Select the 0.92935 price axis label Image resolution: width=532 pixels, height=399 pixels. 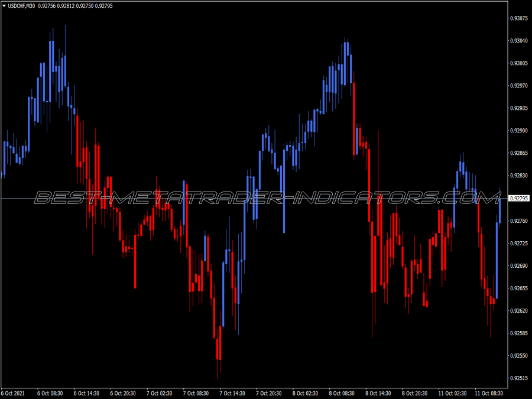coord(519,108)
